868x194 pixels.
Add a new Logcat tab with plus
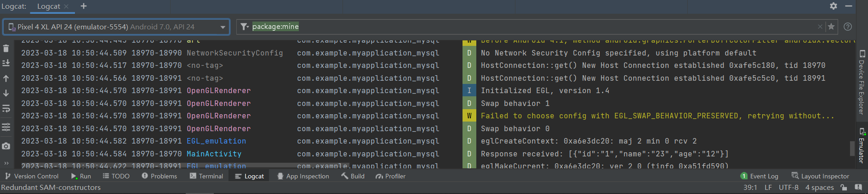coord(84,6)
